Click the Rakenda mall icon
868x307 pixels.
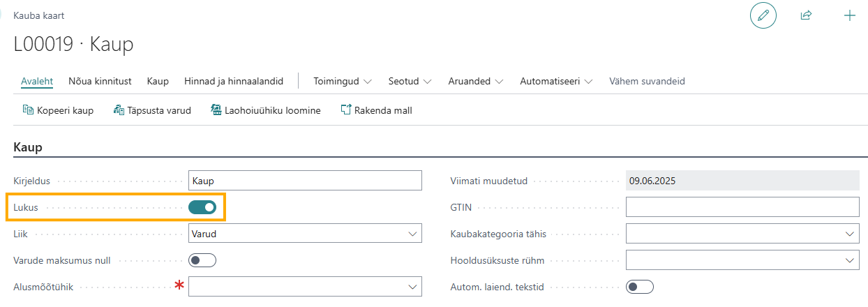click(x=345, y=110)
